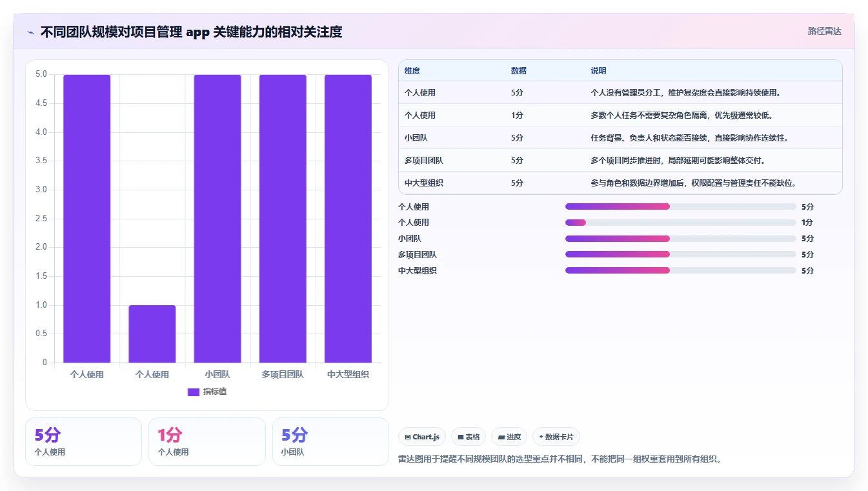Click the 中大型组织 progress bar

681,271
